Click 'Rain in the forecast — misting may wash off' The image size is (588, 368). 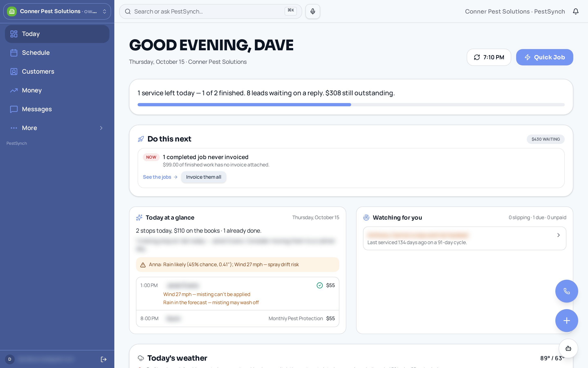[x=211, y=303]
